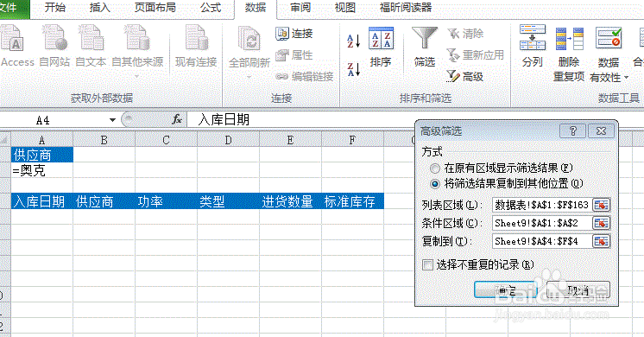Screen dimensions: 644x337
Task: Select 将筛选结果复制到其他位置 radio option
Action: point(507,184)
